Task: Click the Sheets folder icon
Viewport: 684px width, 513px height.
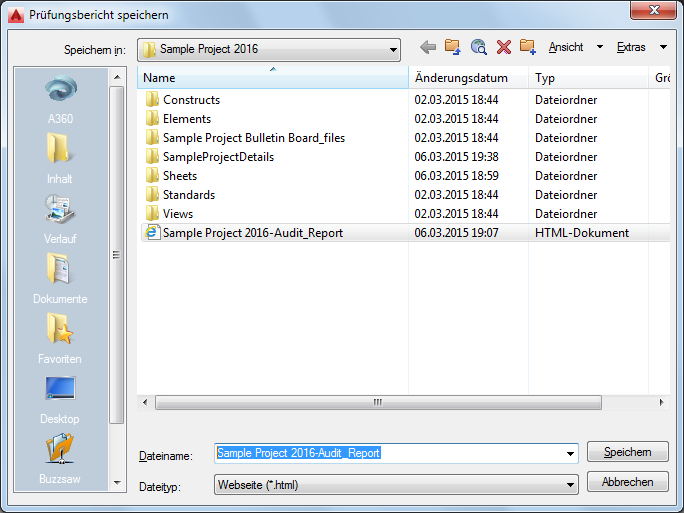Action: click(x=152, y=176)
